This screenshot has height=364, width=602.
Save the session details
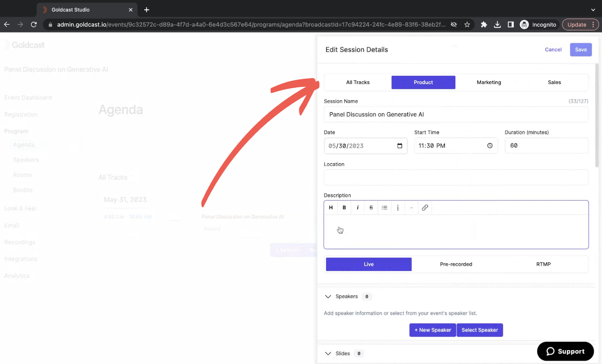coord(581,50)
